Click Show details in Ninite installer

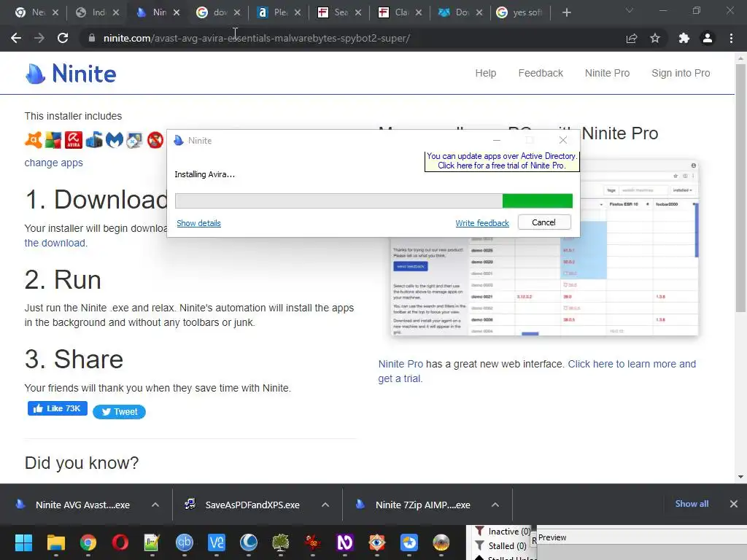click(x=198, y=223)
